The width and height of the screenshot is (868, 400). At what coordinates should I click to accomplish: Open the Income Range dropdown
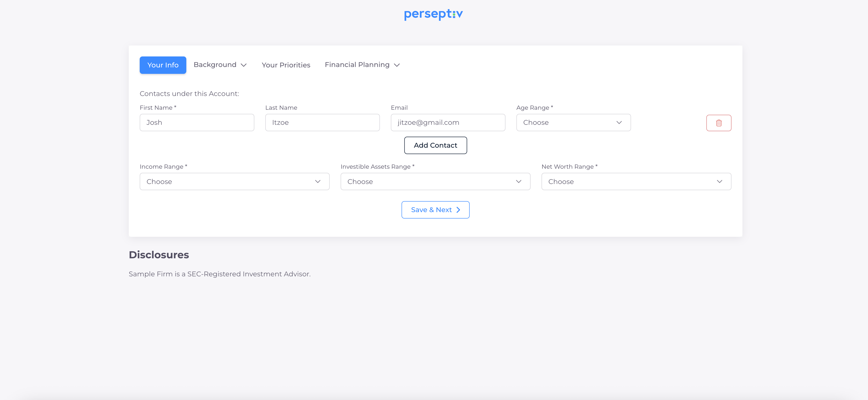(234, 181)
